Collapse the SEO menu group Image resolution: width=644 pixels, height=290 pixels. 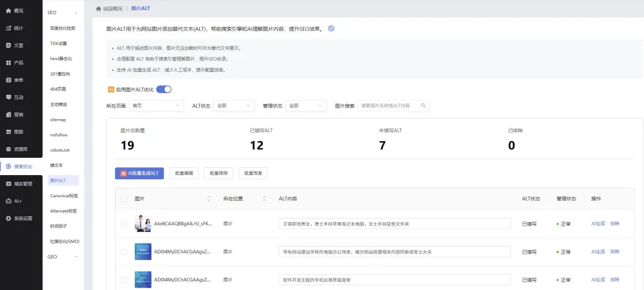coord(76,13)
